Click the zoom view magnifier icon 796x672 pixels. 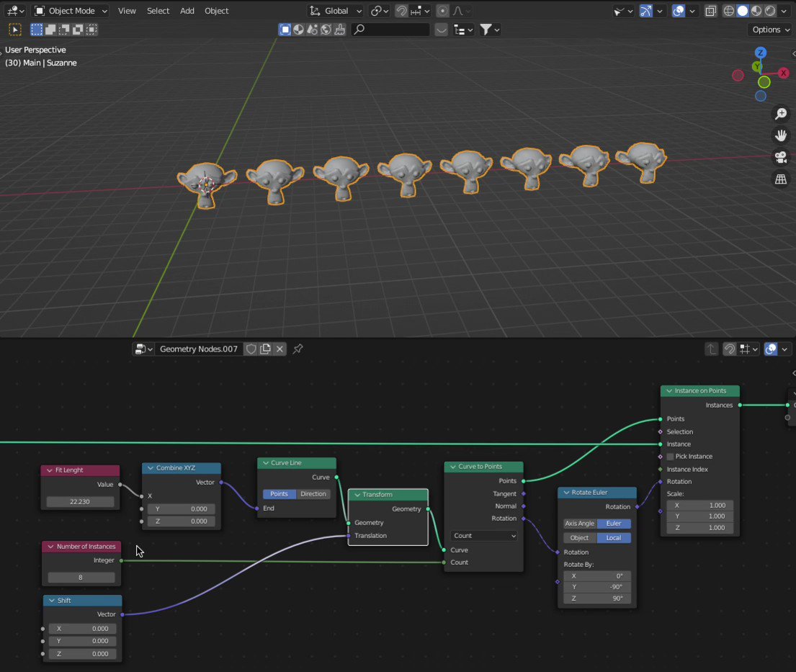click(781, 114)
